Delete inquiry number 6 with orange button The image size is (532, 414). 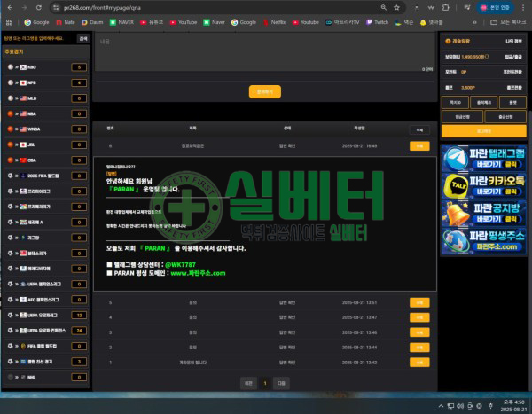click(x=419, y=146)
